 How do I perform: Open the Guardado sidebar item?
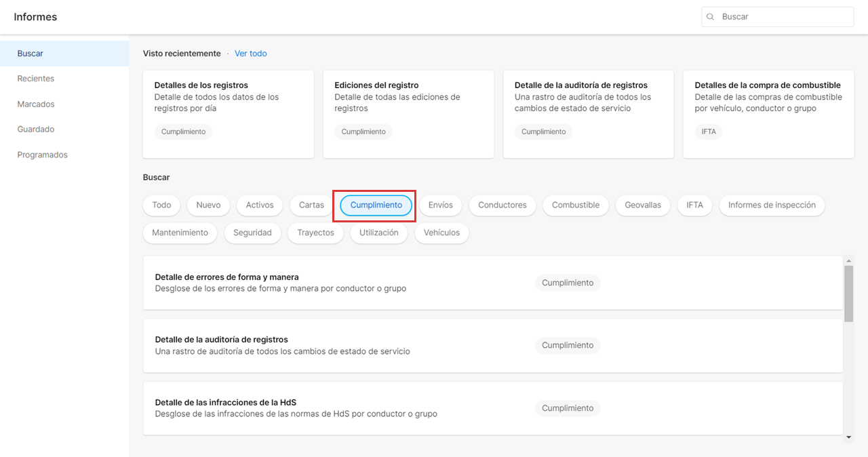click(37, 129)
